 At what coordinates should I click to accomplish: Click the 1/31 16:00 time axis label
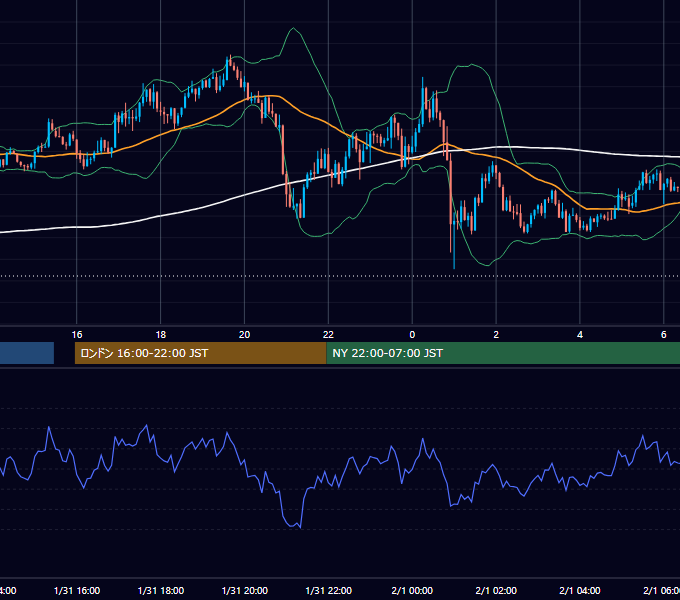77,590
